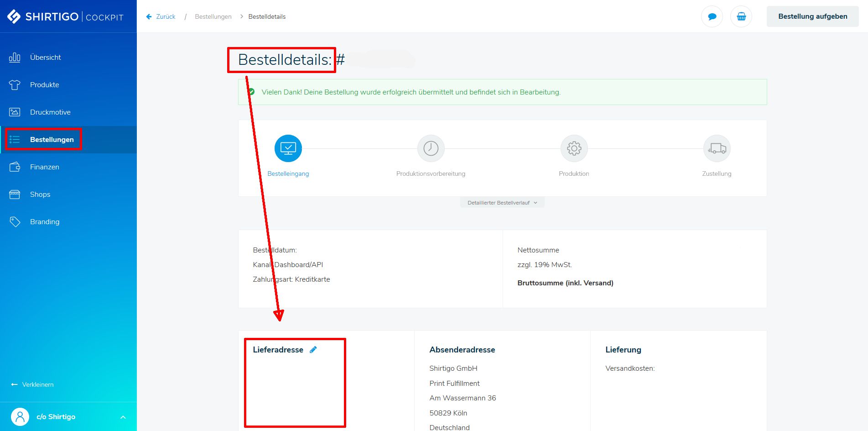868x431 pixels.
Task: Navigate to Branding menu item
Action: click(44, 222)
